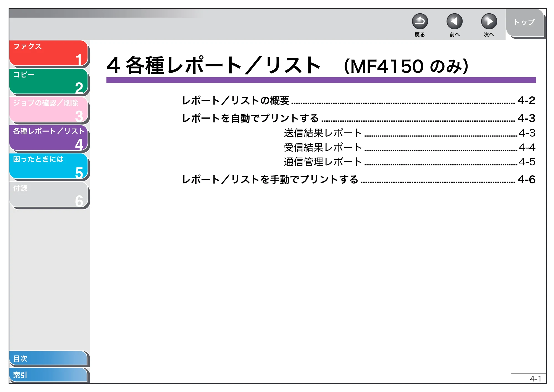Open the 通信管理レポート entry
The height and width of the screenshot is (392, 554).
tap(323, 162)
